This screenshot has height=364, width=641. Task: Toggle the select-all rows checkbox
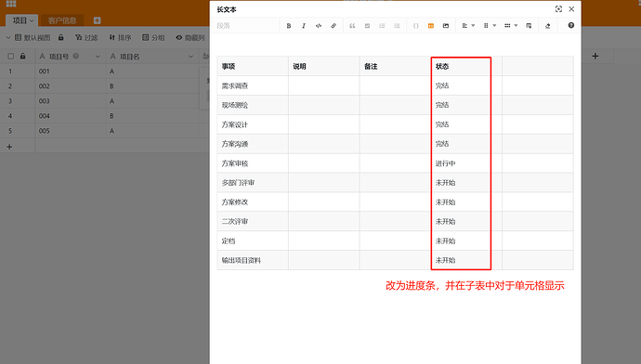(x=11, y=57)
